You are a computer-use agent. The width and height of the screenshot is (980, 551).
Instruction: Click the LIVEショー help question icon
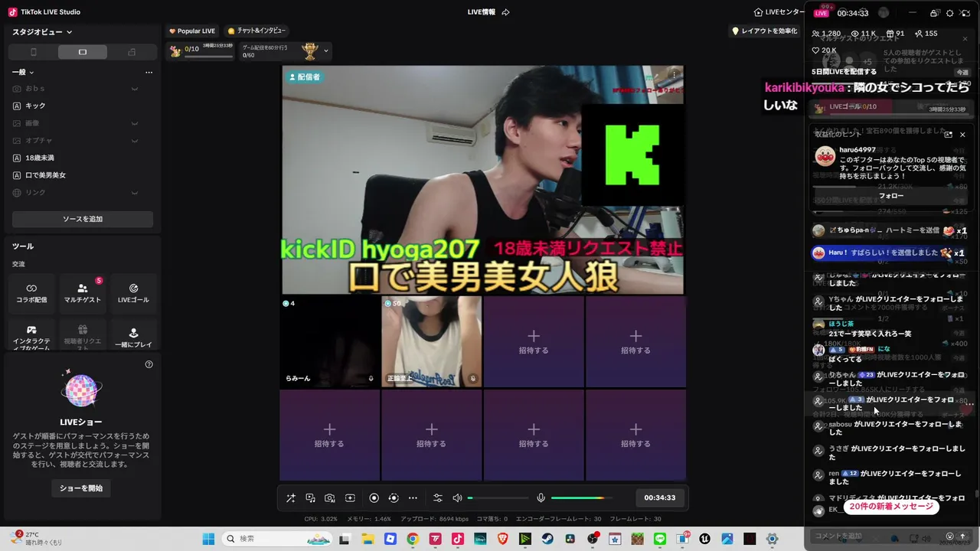[149, 364]
